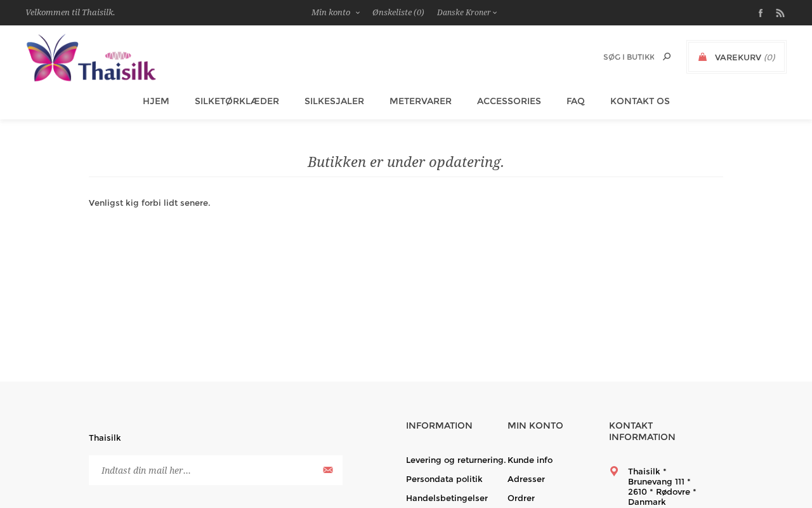Open the Silketørklæder menu

pos(237,101)
